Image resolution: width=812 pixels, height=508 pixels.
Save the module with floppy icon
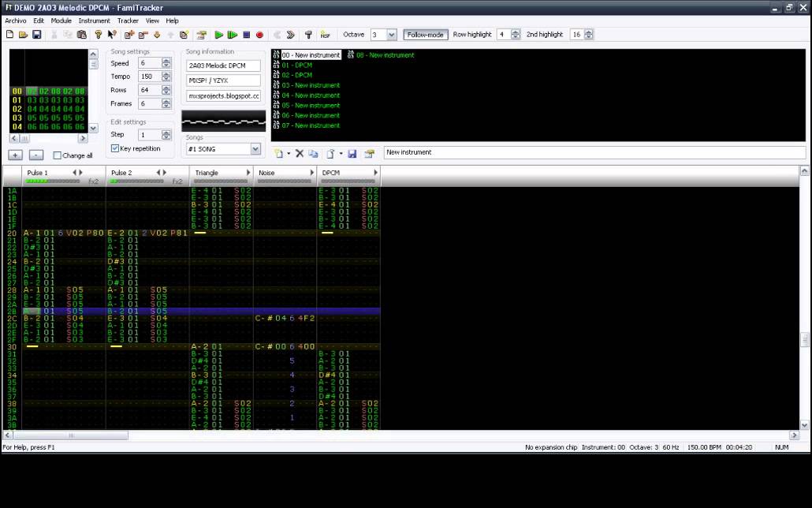tap(37, 35)
